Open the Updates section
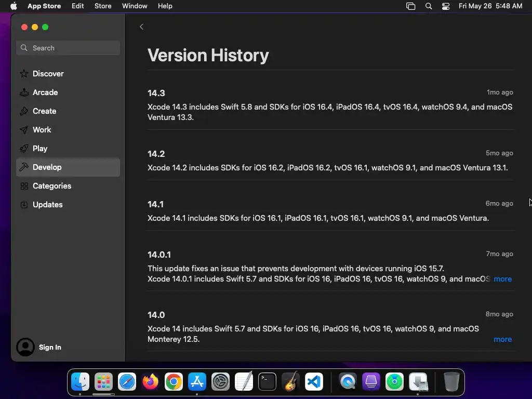Screen dimensions: 532x399 pos(68,205)
